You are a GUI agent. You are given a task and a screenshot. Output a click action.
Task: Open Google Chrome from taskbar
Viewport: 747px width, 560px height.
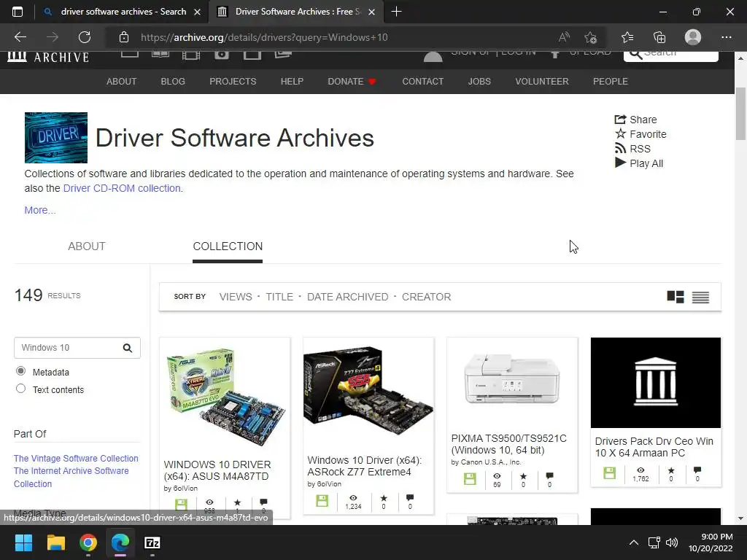[x=88, y=542]
